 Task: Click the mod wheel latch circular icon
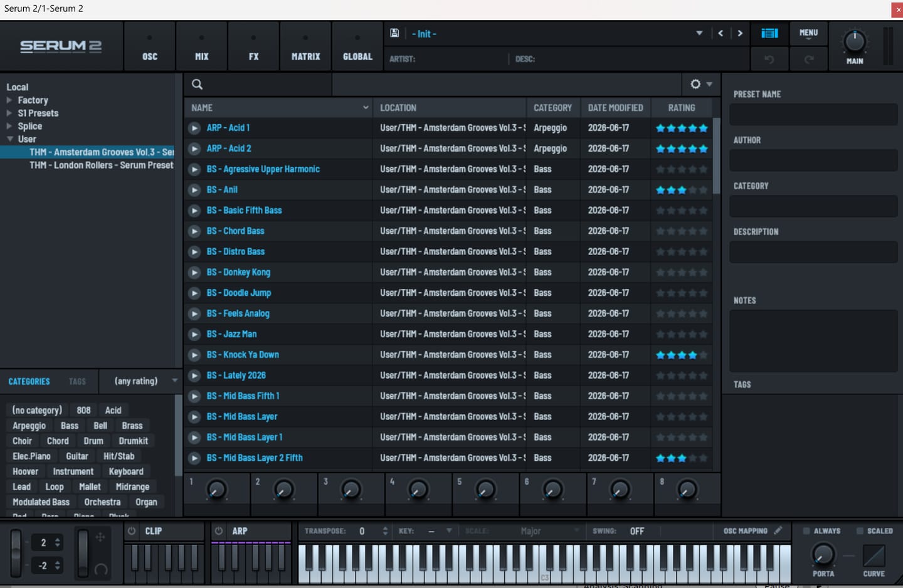100,570
